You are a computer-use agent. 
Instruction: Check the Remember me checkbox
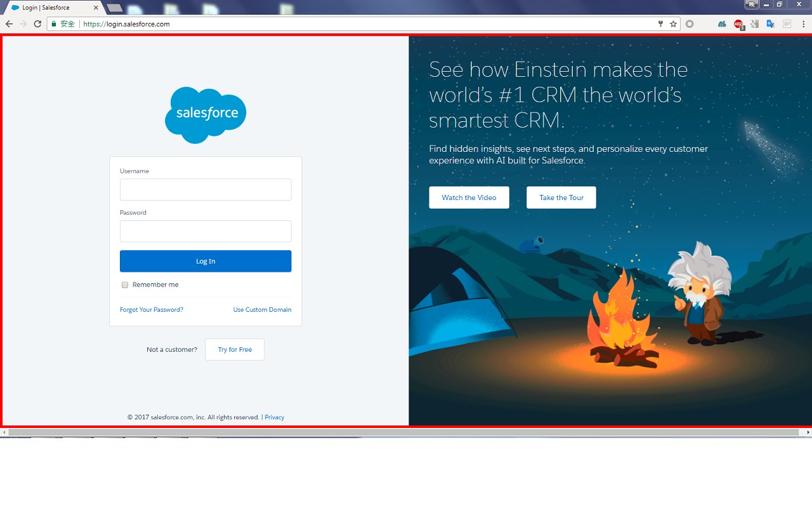point(125,285)
